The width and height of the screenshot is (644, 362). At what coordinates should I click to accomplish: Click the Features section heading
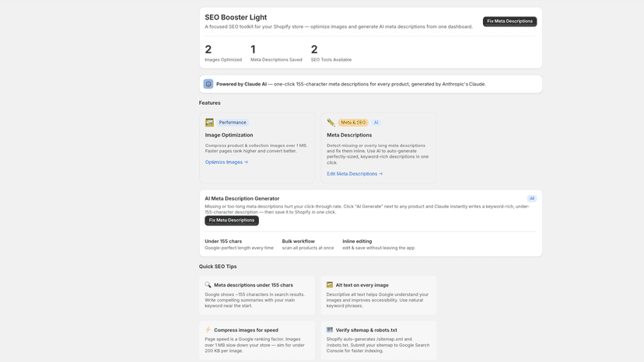click(209, 103)
